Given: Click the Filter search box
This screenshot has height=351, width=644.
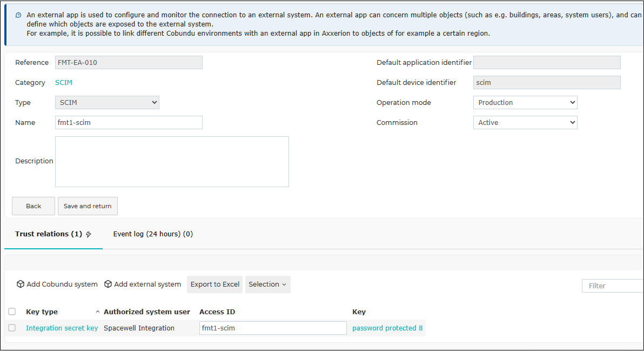Looking at the screenshot, I should point(612,286).
